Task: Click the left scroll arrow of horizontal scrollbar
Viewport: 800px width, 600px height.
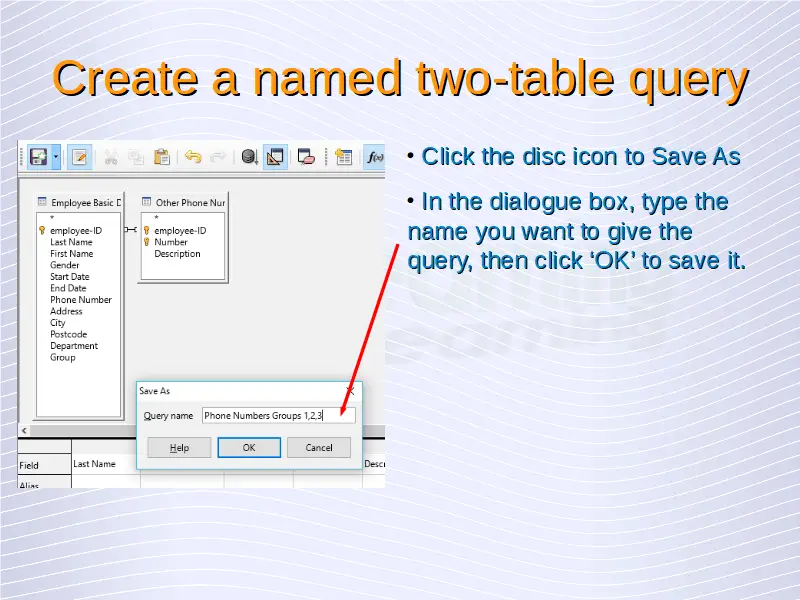Action: 24,431
